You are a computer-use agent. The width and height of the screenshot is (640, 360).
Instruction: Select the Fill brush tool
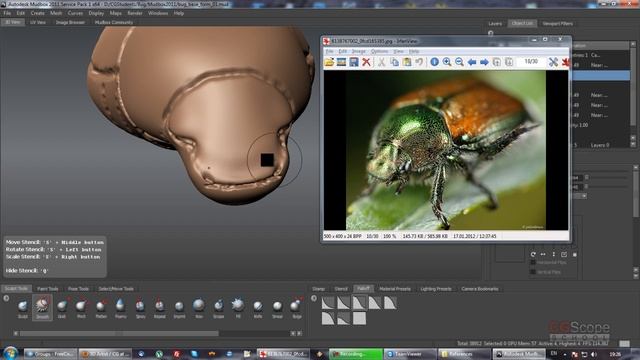coord(238,308)
